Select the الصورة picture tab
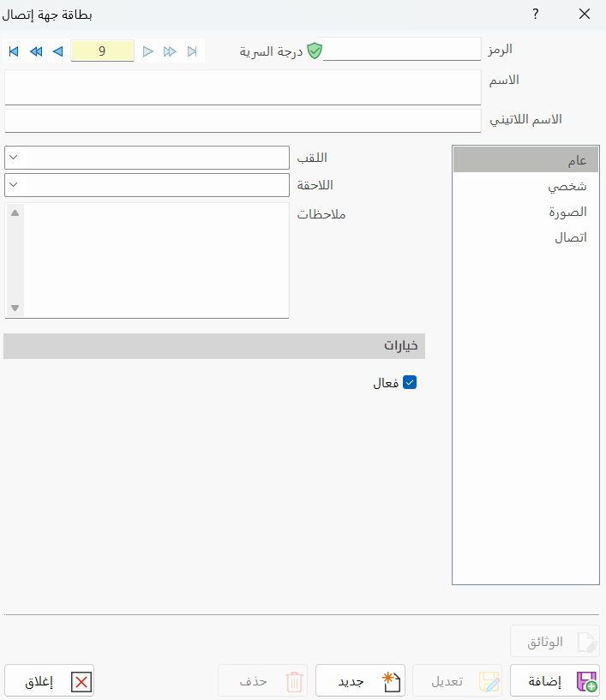This screenshot has height=700, width=606. [525, 212]
